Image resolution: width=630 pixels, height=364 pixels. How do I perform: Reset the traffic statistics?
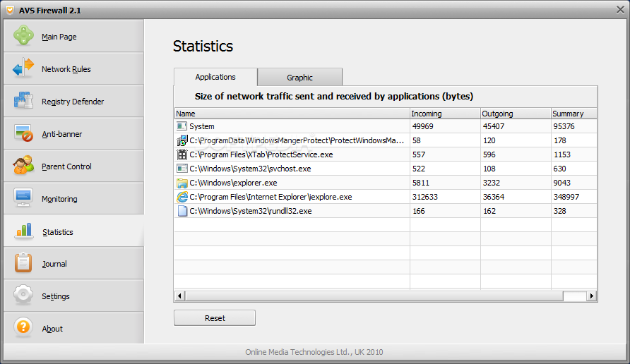[x=215, y=318]
